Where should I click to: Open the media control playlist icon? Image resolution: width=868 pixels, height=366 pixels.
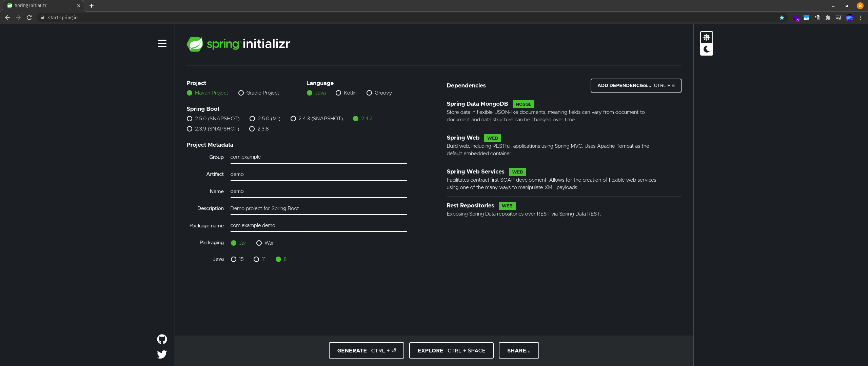[x=839, y=18]
